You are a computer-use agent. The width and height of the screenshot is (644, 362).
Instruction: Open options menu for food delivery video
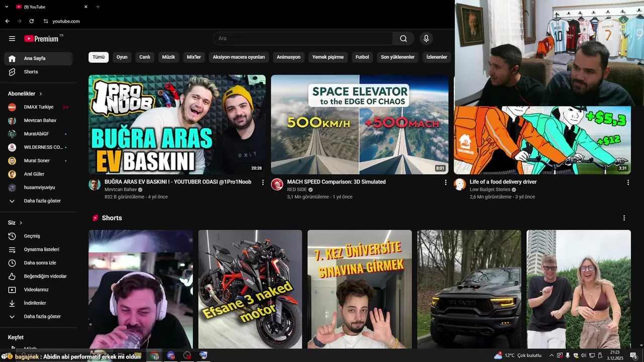628,183
